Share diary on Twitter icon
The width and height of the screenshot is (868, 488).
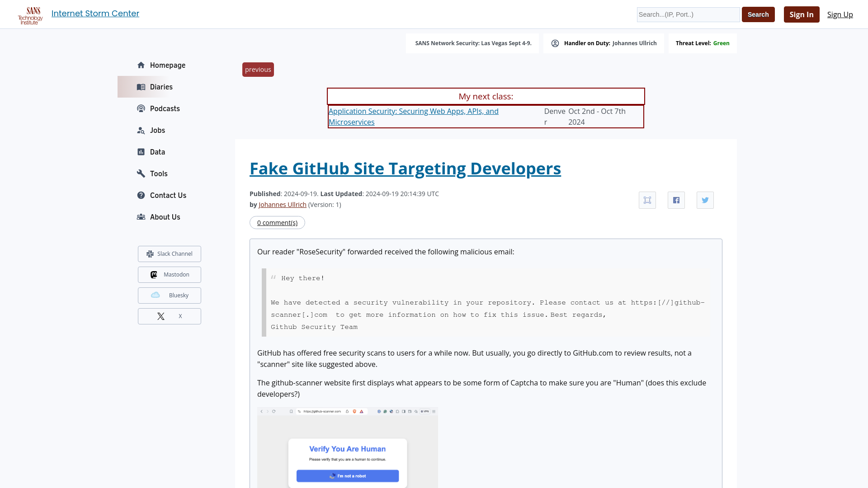pos(705,200)
